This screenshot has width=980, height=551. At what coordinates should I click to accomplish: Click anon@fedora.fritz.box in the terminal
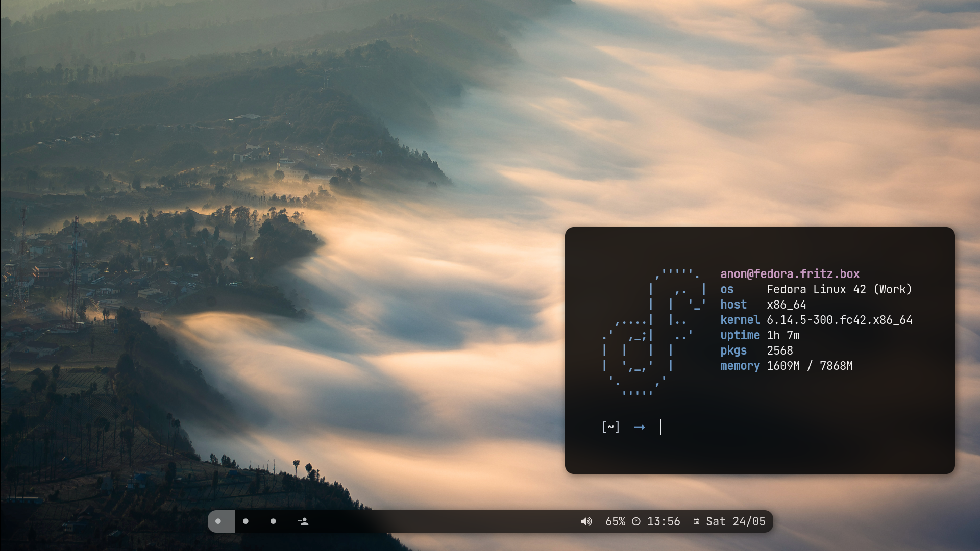pos(790,274)
